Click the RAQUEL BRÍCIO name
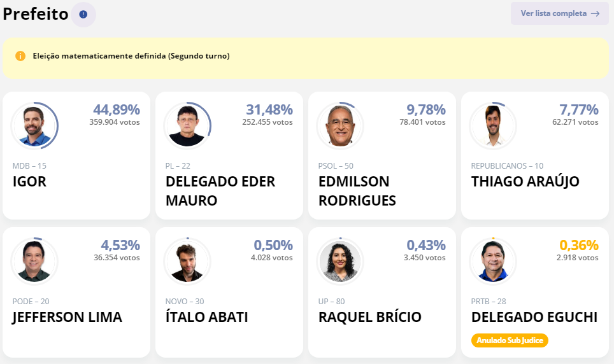 (x=369, y=317)
